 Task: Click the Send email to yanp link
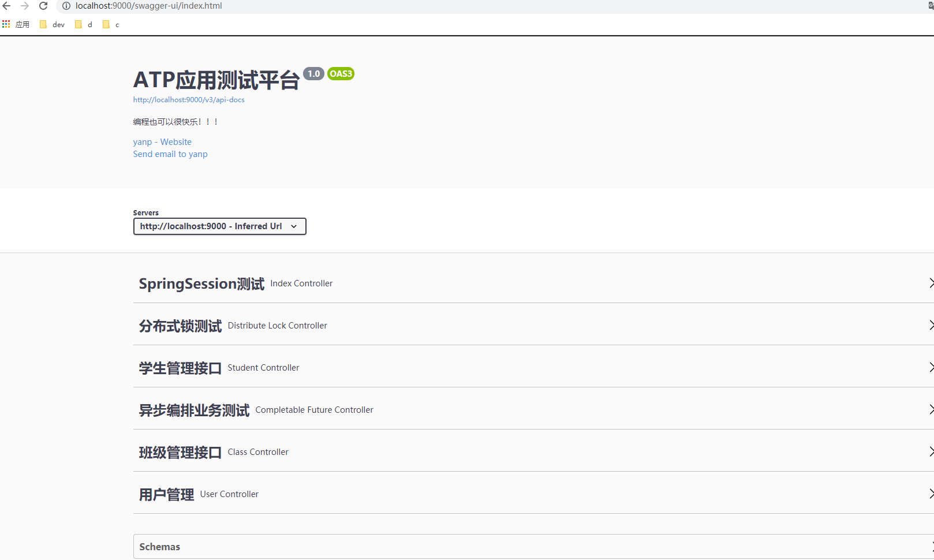(x=170, y=154)
